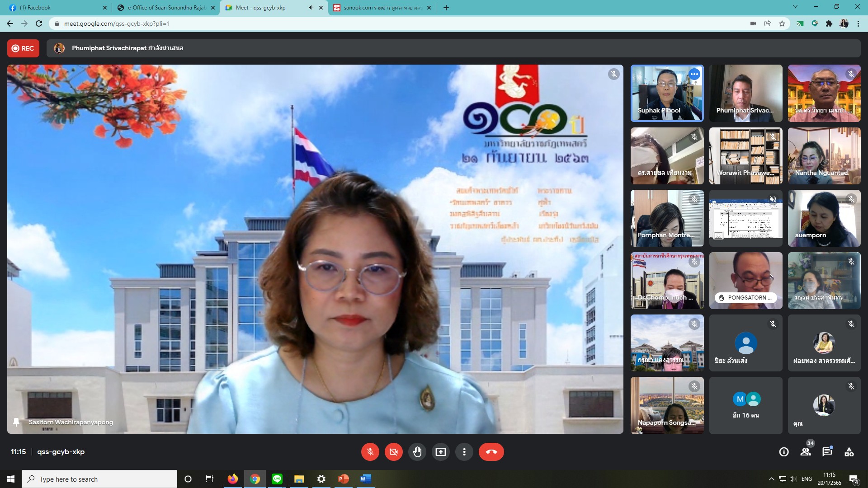Click the Present now screen share icon
This screenshot has height=488, width=868.
[440, 452]
